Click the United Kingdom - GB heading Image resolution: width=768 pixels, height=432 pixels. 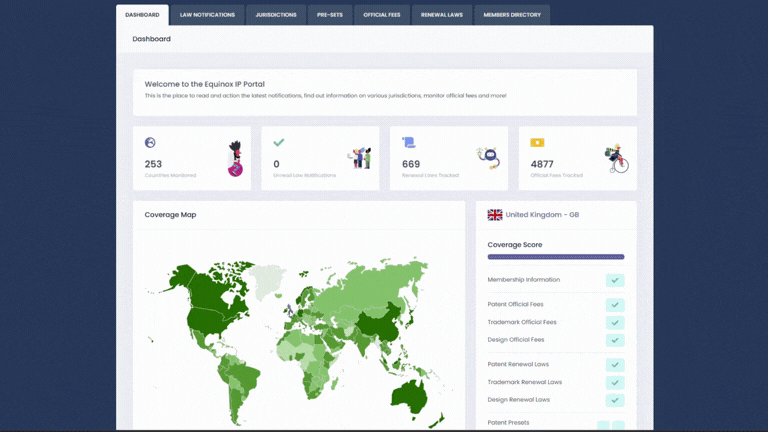click(x=542, y=215)
